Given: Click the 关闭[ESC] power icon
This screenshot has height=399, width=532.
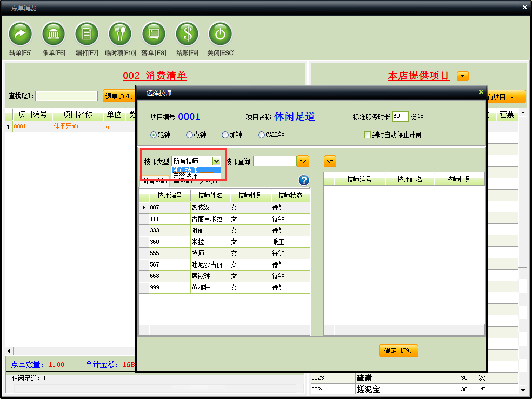Looking at the screenshot, I should pyautogui.click(x=220, y=34).
